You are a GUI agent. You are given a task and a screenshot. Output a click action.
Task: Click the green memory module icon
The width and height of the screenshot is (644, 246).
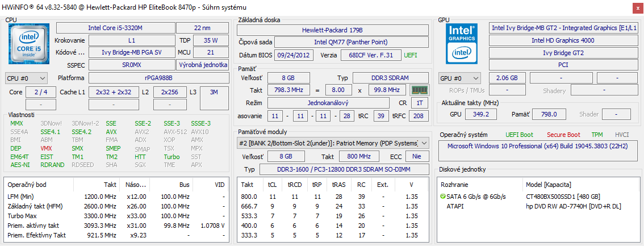pos(419,90)
